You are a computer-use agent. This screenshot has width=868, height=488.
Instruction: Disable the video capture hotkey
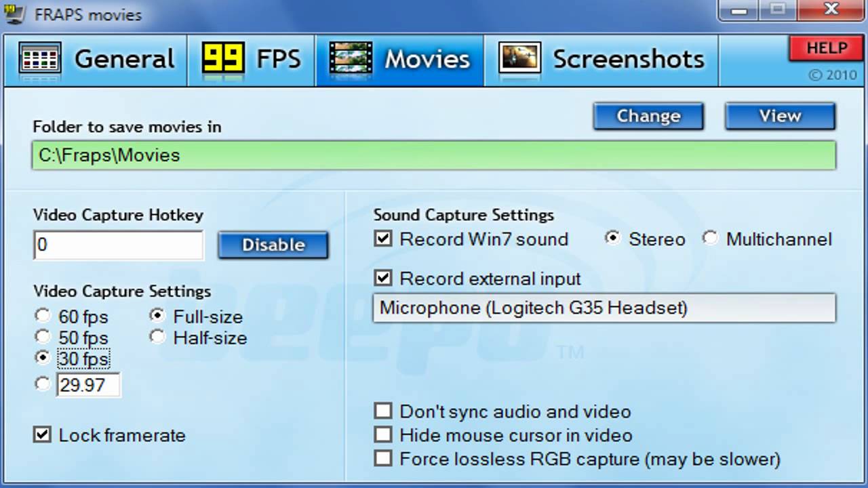pyautogui.click(x=273, y=245)
